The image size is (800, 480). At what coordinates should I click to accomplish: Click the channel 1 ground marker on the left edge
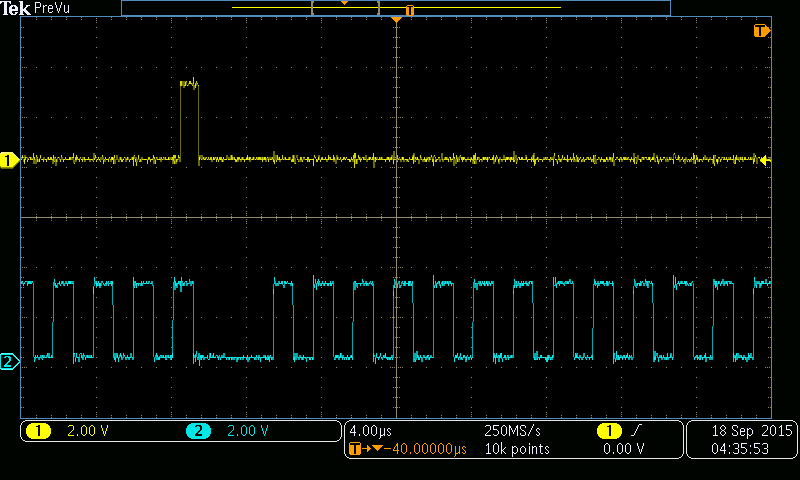(x=9, y=160)
